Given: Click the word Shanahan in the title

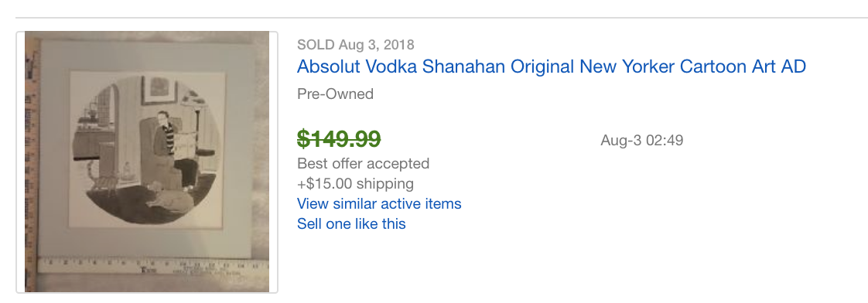Looking at the screenshot, I should (464, 67).
